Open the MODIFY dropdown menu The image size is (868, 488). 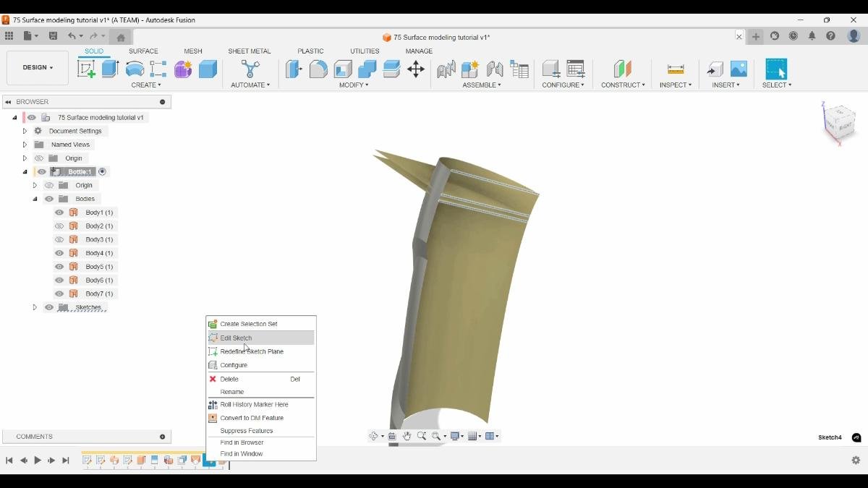(354, 85)
